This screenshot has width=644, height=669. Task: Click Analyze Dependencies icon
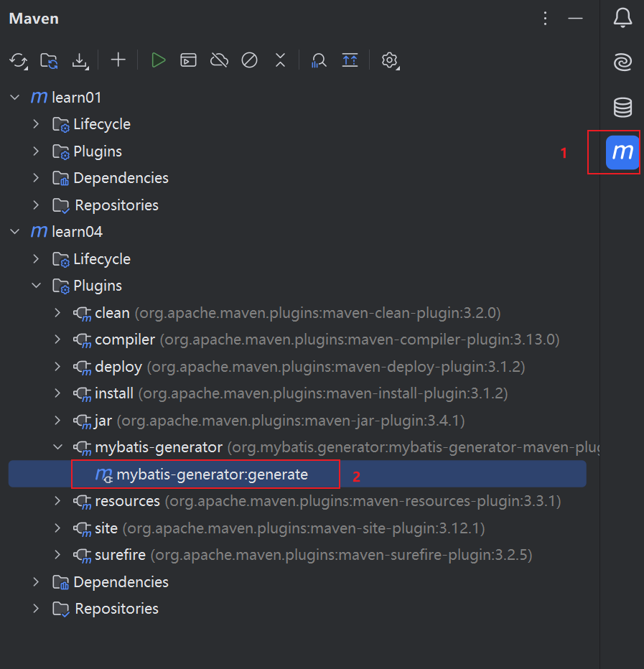318,60
